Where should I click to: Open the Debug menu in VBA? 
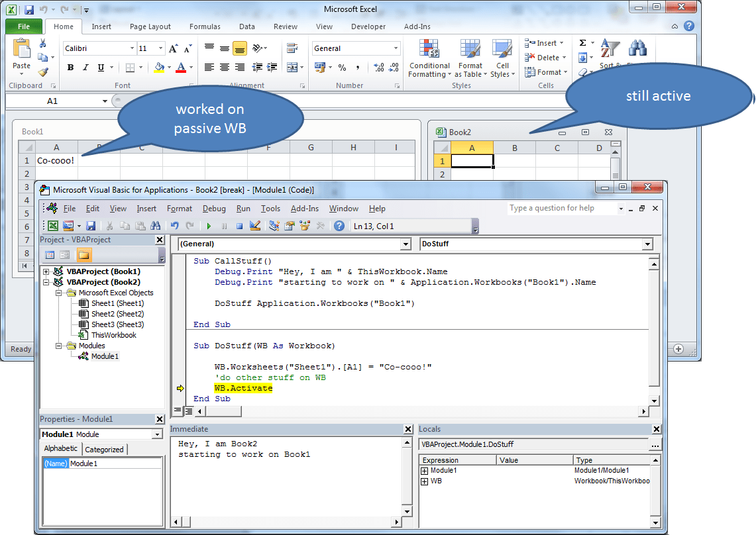214,208
